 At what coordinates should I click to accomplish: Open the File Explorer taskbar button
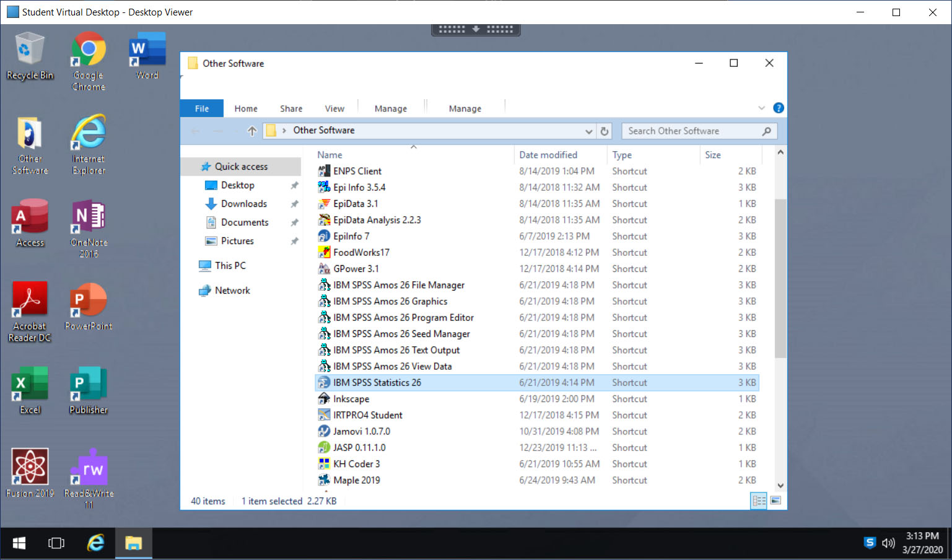pos(134,543)
